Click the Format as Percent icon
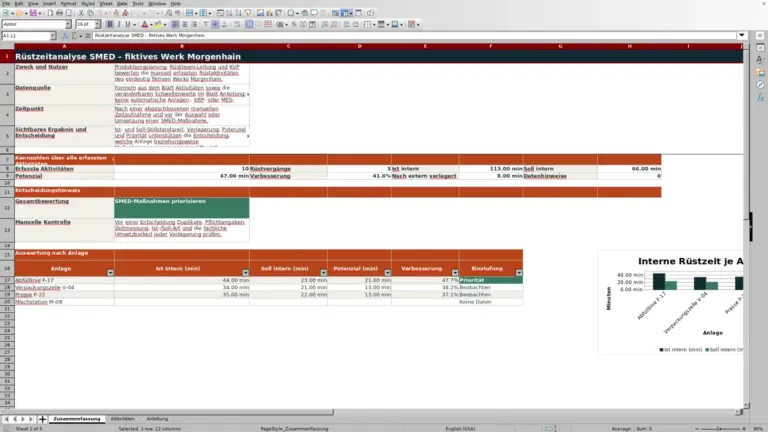 293,24
